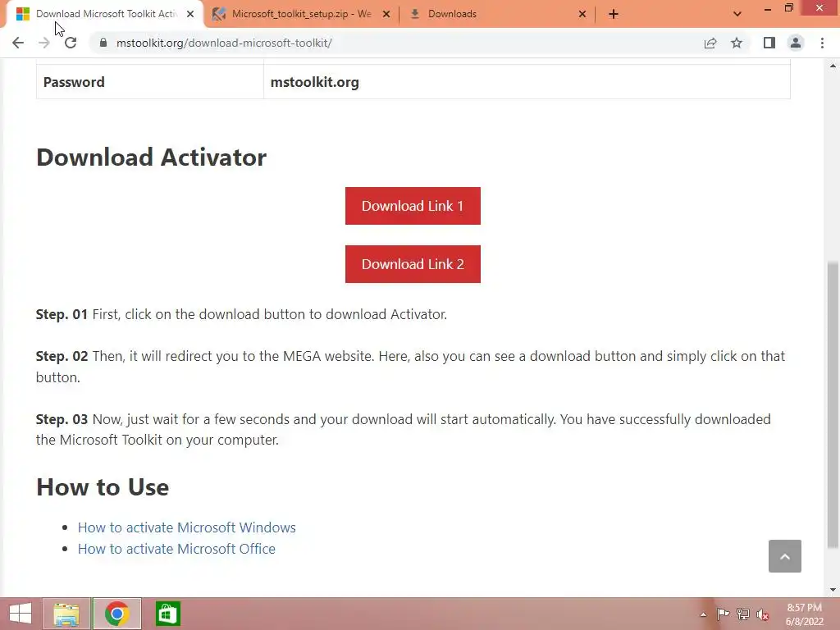The height and width of the screenshot is (630, 840).
Task: Click Download Link 2 button
Action: [413, 264]
